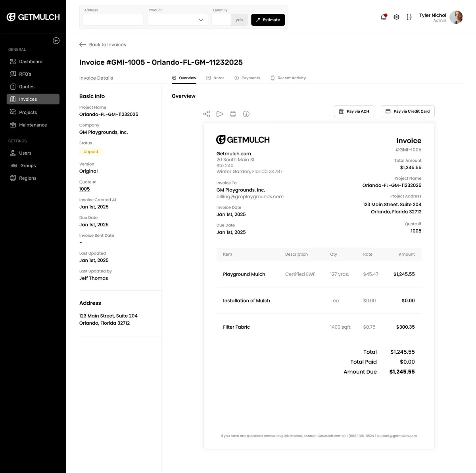Select Filter Fabric row item
The width and height of the screenshot is (476, 473).
(236, 327)
